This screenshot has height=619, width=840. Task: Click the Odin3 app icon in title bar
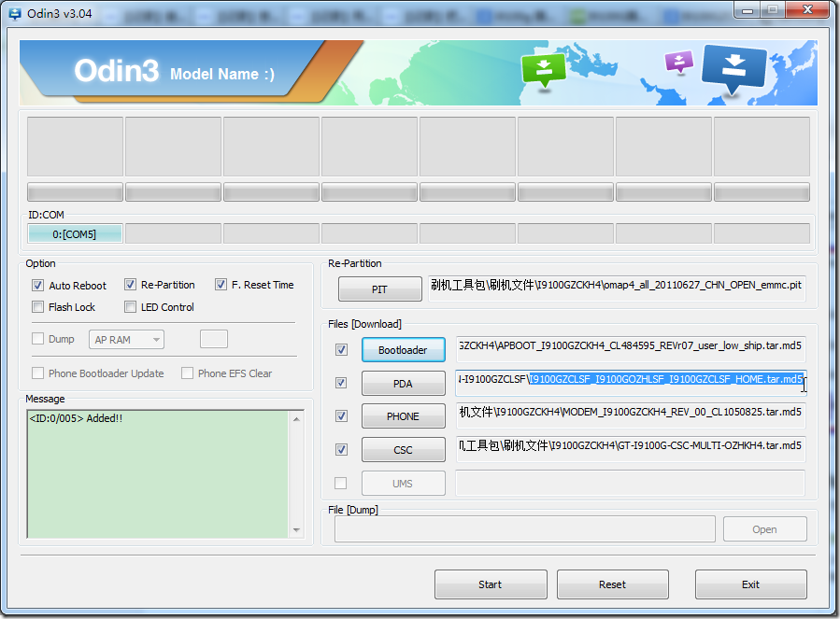point(15,14)
